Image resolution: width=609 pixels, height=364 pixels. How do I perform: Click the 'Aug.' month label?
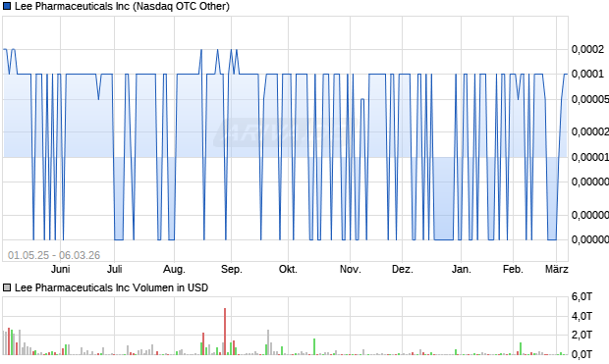(174, 269)
